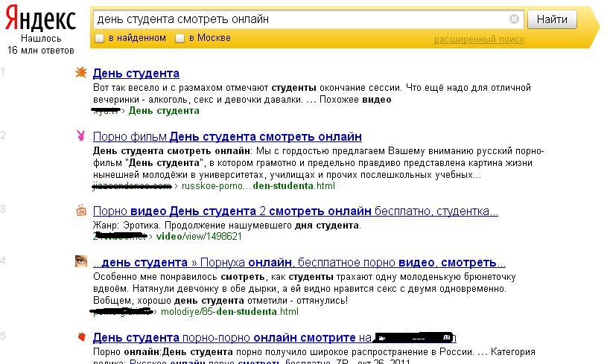The height and width of the screenshot is (364, 607).
Task: Click snippet beginning 'Особенно мне понравилось смотреть'
Action: [x=305, y=289]
